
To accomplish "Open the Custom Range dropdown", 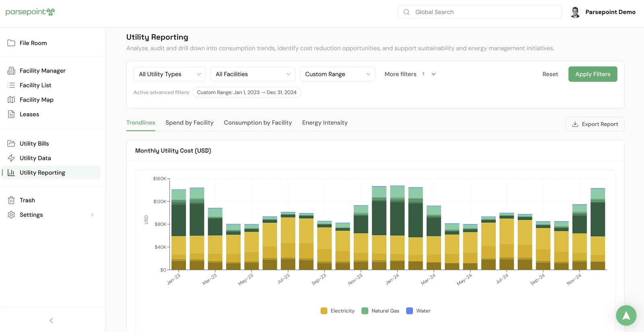I will (x=337, y=74).
